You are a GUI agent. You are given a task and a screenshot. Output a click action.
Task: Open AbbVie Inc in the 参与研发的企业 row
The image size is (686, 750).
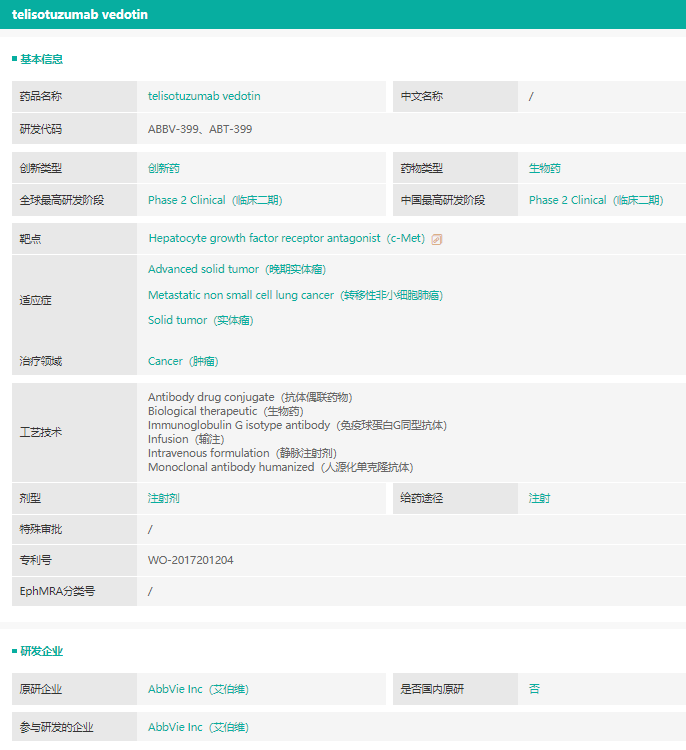tap(198, 727)
